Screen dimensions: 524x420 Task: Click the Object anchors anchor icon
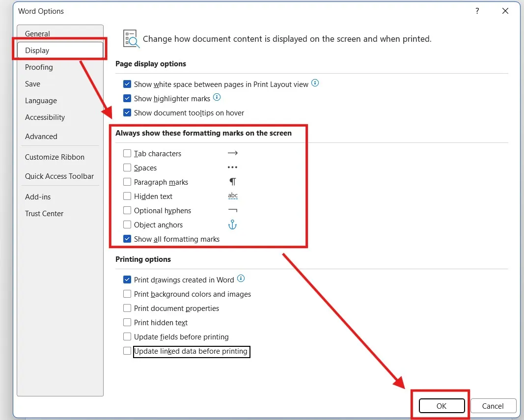pyautogui.click(x=233, y=224)
